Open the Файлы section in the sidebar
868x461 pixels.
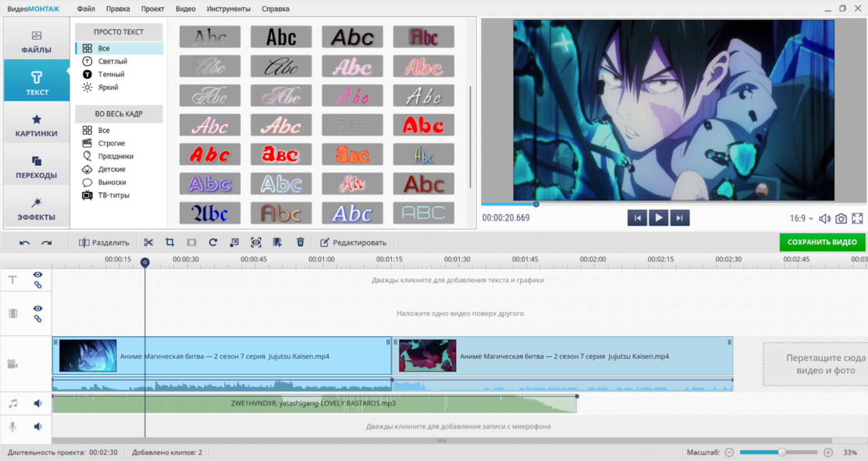click(37, 42)
